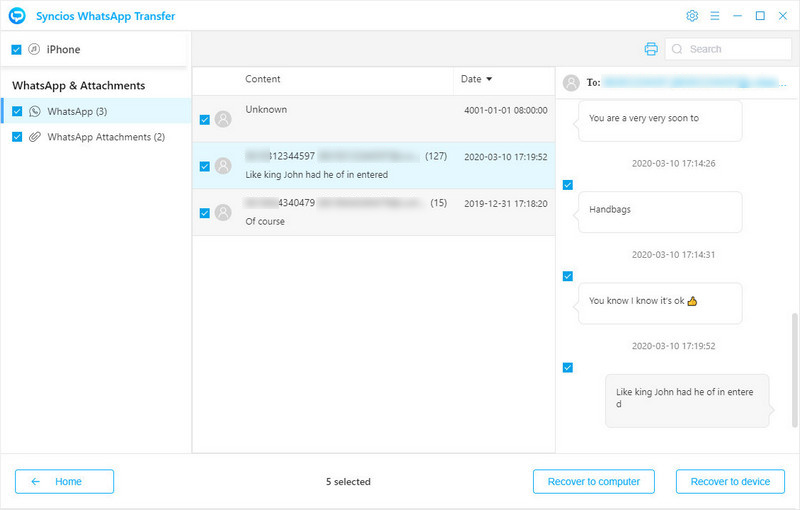This screenshot has width=800, height=510.
Task: Select the Unknown conversation row
Action: click(x=373, y=119)
